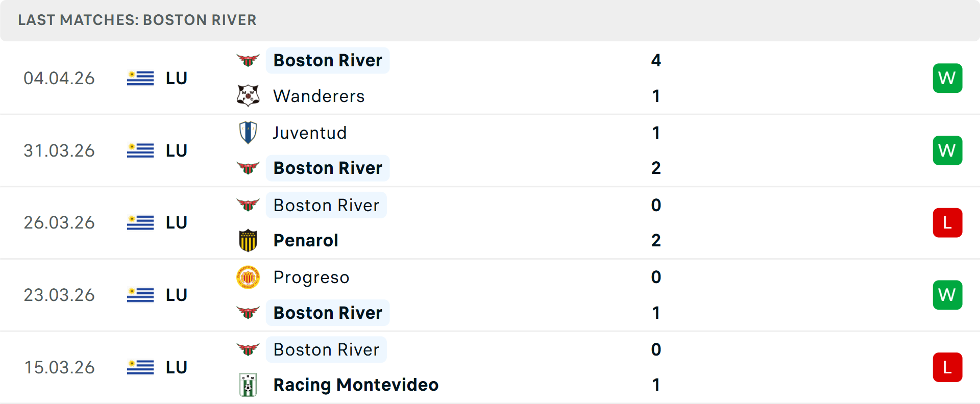Screen dimensions: 980x404
Task: Click the Penarol team name
Action: (305, 240)
